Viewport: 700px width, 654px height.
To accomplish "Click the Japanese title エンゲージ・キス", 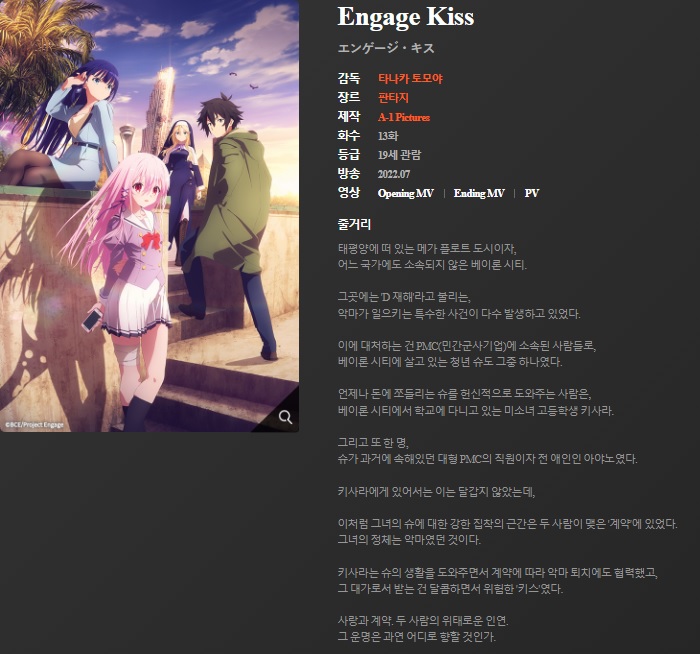I will [386, 48].
